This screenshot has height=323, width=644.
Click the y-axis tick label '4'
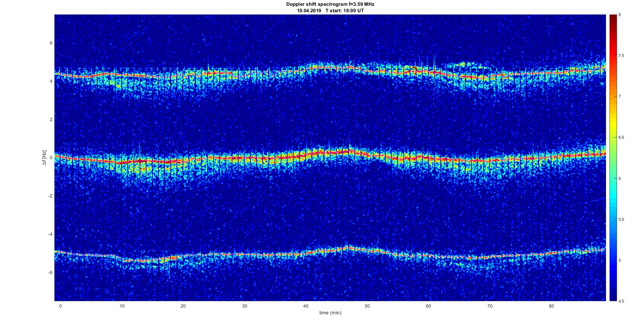tap(51, 81)
